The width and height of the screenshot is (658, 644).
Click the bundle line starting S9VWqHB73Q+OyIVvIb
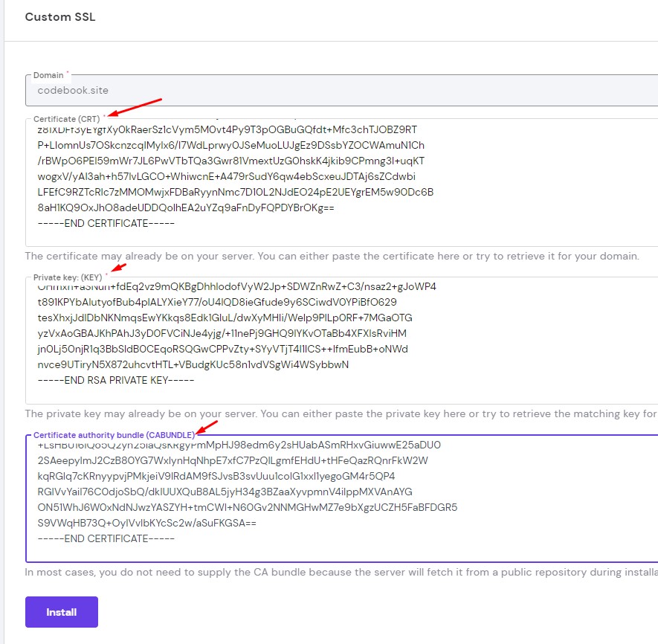146,523
